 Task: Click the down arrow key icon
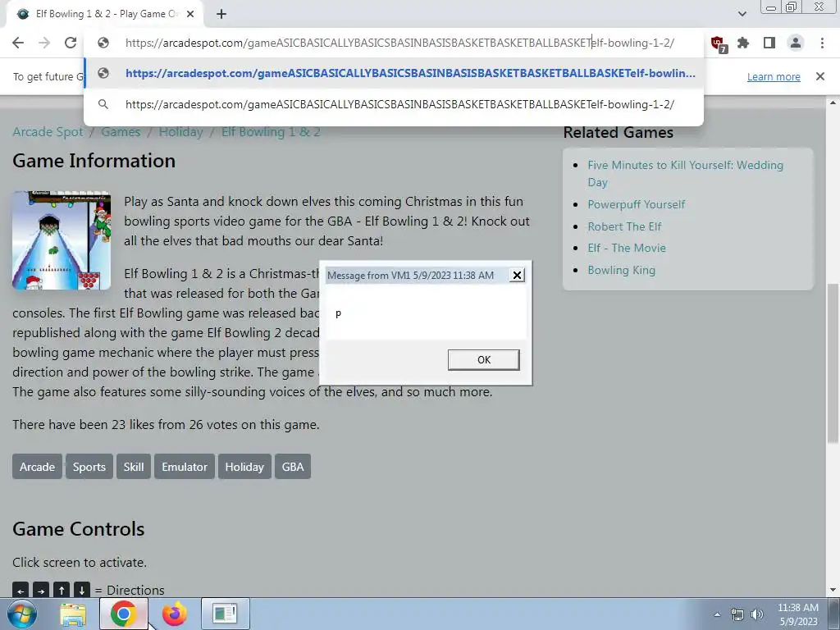(82, 591)
